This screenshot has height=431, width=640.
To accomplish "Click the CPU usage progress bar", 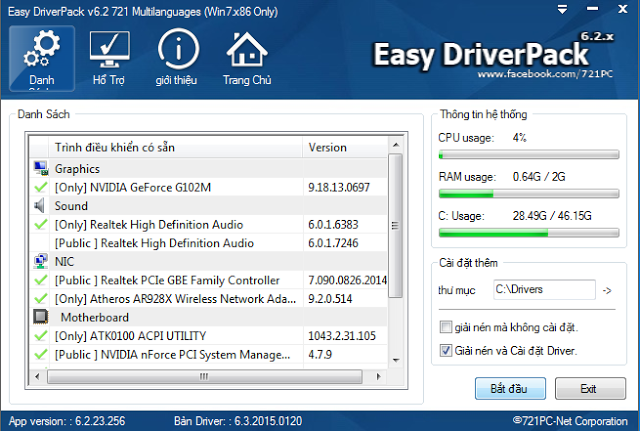I will 529,155.
